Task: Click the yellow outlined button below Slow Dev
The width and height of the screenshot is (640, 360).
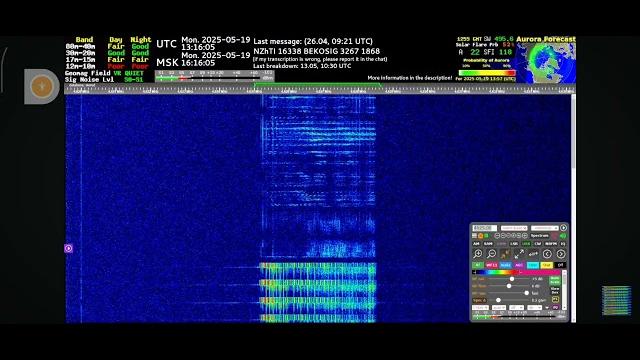Action: point(555,299)
